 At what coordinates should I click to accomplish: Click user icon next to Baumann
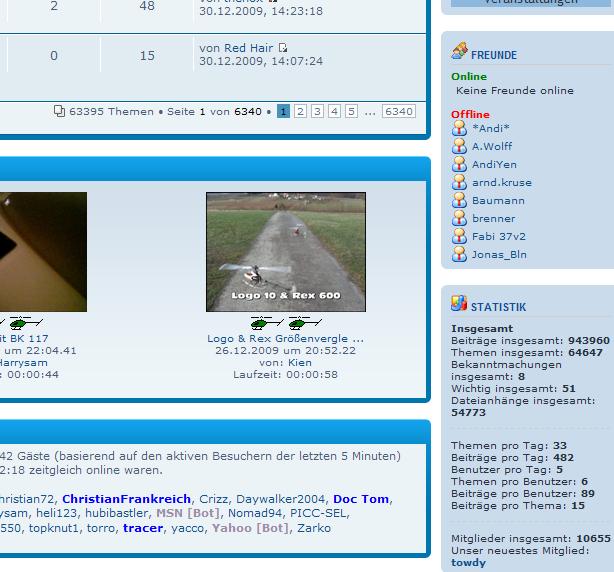pos(459,200)
